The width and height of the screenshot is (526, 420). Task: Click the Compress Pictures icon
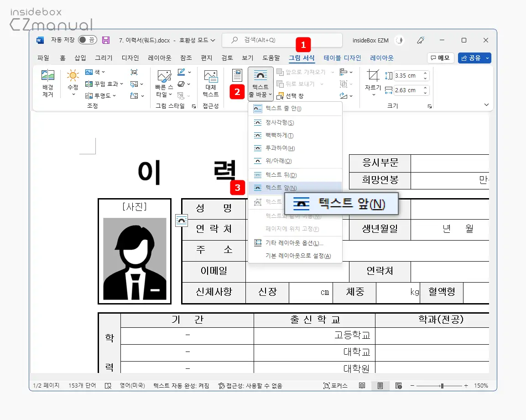tap(134, 72)
